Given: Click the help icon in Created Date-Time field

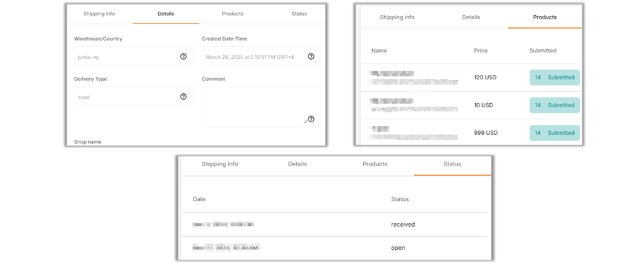Looking at the screenshot, I should (x=311, y=56).
